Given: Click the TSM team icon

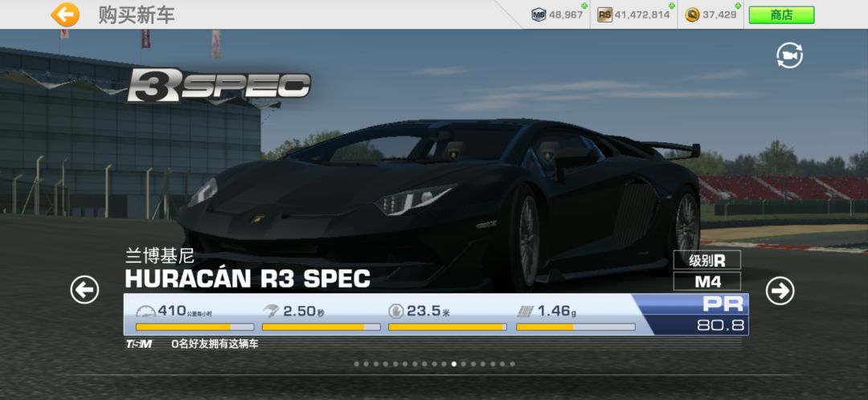Looking at the screenshot, I should tap(138, 344).
